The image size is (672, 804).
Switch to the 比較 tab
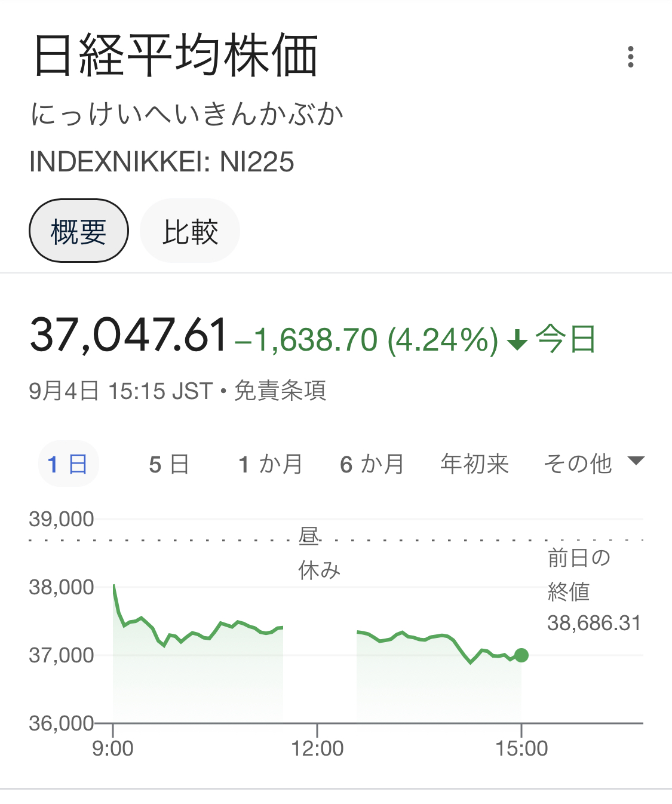point(190,231)
